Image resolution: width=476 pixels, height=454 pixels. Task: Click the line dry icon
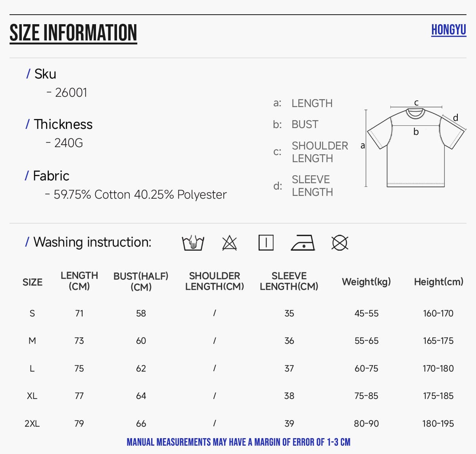(x=266, y=243)
